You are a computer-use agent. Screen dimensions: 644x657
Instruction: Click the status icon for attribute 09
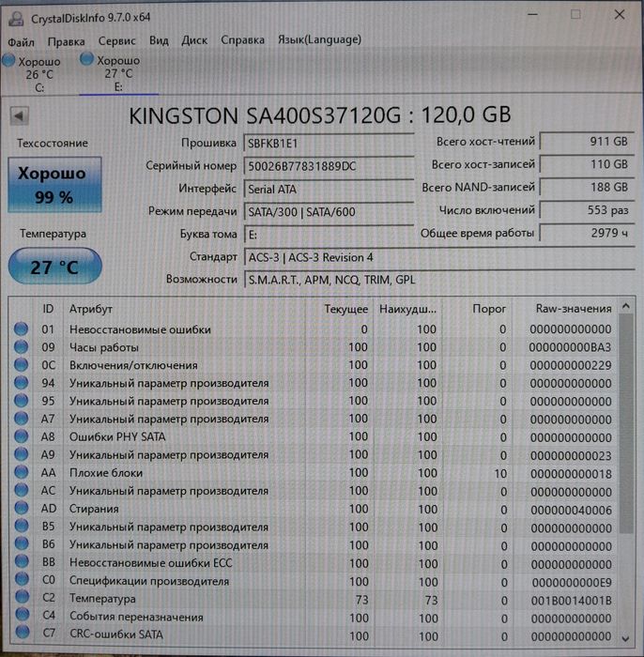21,347
